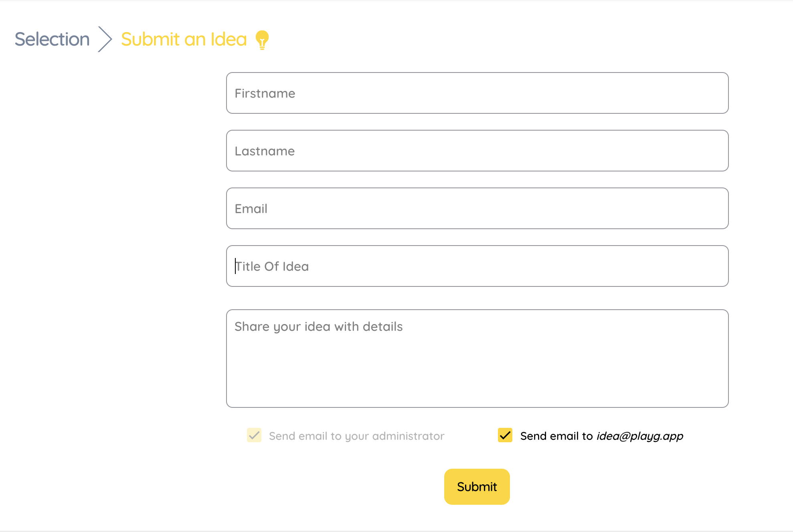Click the idea@playg.app italic email address

pos(640,436)
